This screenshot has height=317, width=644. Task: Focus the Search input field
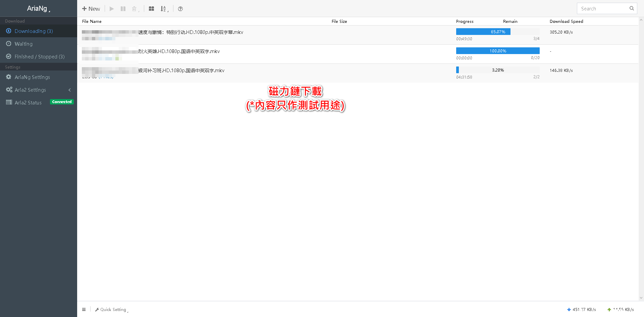[x=602, y=9]
